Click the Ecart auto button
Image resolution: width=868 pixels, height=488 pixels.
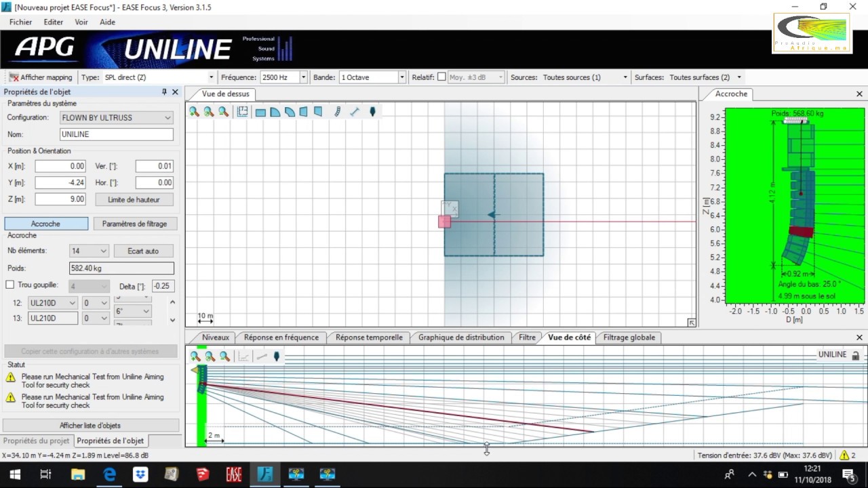pyautogui.click(x=143, y=251)
